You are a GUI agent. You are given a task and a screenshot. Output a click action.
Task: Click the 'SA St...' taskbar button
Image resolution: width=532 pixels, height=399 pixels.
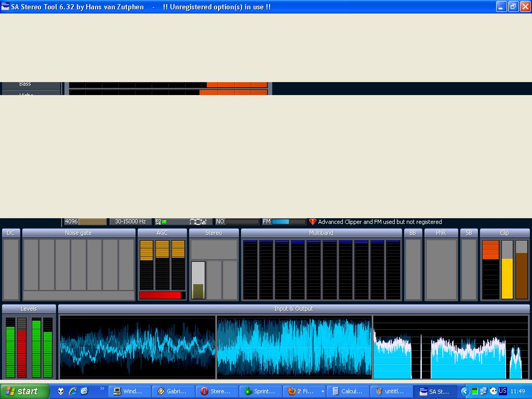(x=436, y=391)
